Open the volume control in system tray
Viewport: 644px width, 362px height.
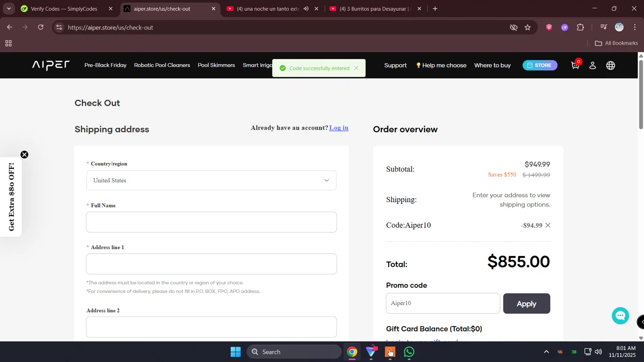598,352
